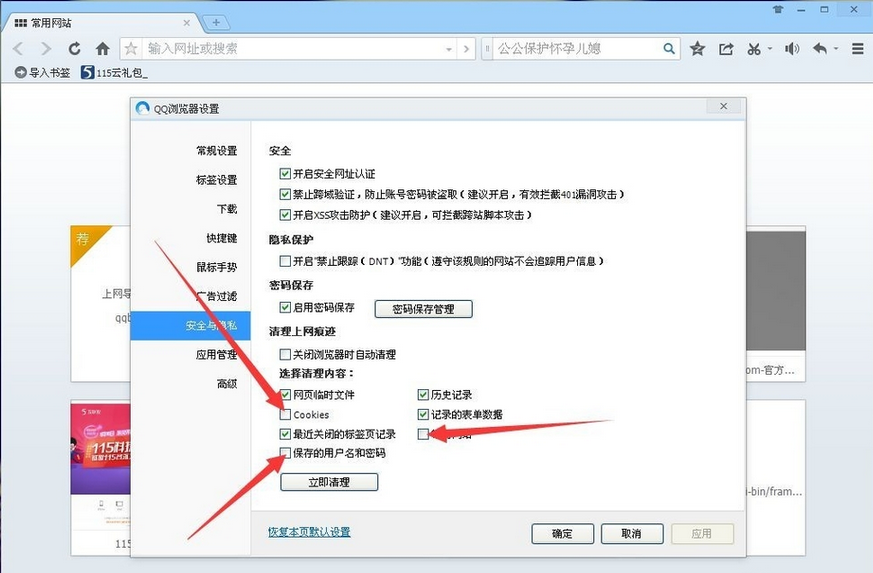Click the scissors screenshot tool icon
This screenshot has width=873, height=573.
tap(754, 48)
